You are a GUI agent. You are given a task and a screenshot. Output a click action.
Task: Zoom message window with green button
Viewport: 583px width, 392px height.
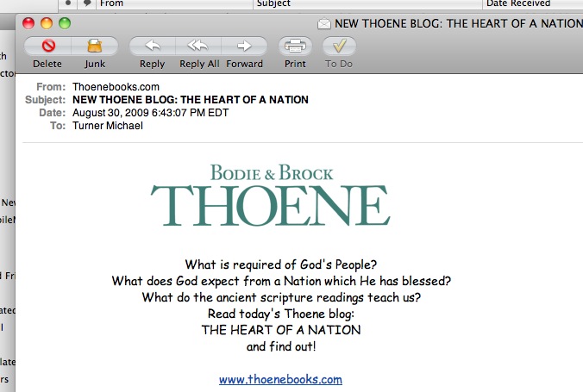point(65,23)
